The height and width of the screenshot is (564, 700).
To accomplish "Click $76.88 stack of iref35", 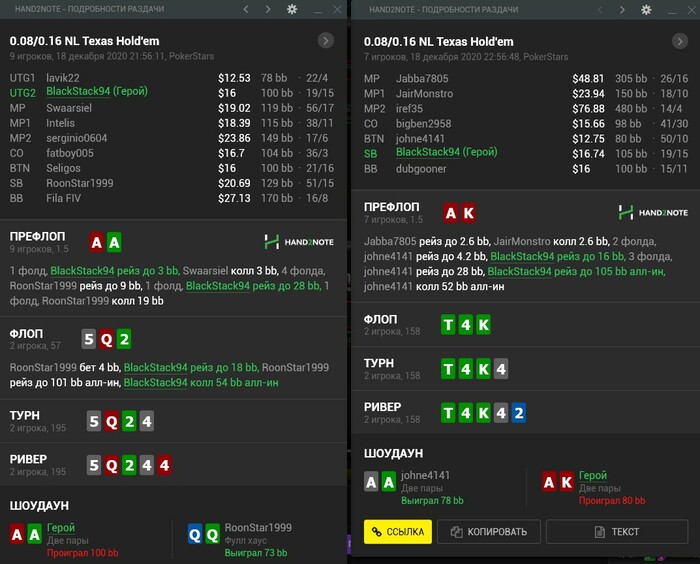I will coord(588,109).
